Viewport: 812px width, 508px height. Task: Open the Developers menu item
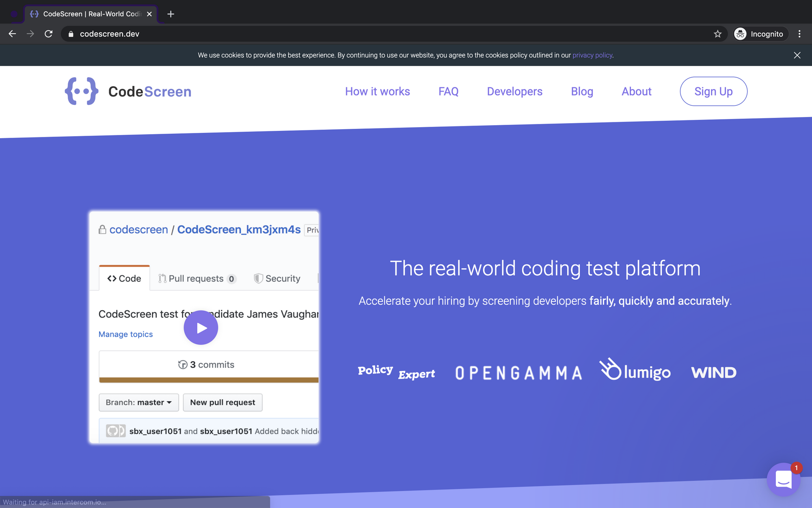[x=514, y=91]
